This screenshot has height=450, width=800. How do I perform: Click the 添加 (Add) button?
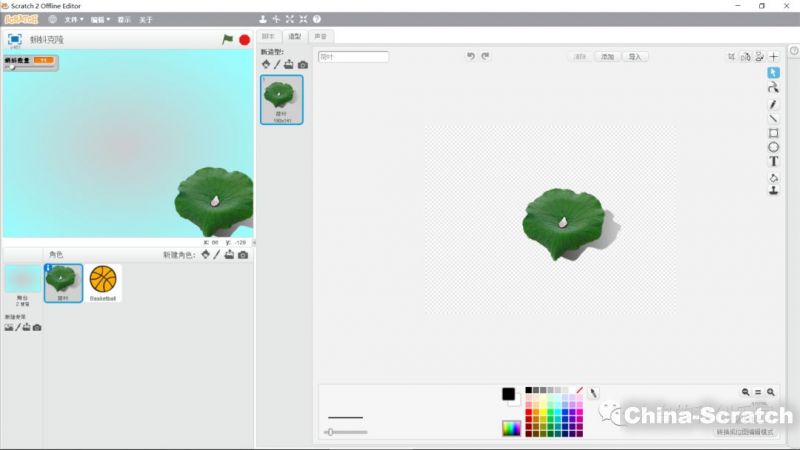coord(607,57)
